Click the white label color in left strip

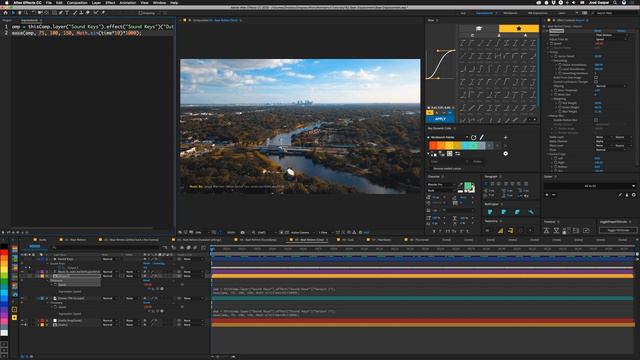[x=4, y=333]
